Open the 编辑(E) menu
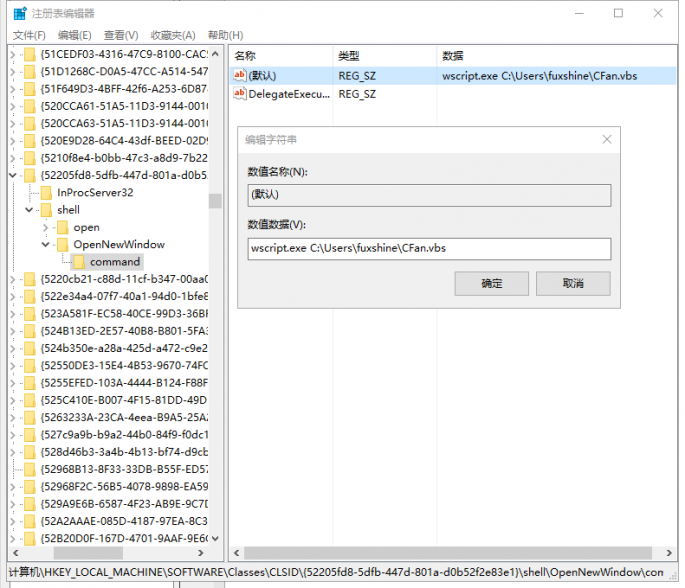Image resolution: width=685 pixels, height=588 pixels. [x=75, y=35]
